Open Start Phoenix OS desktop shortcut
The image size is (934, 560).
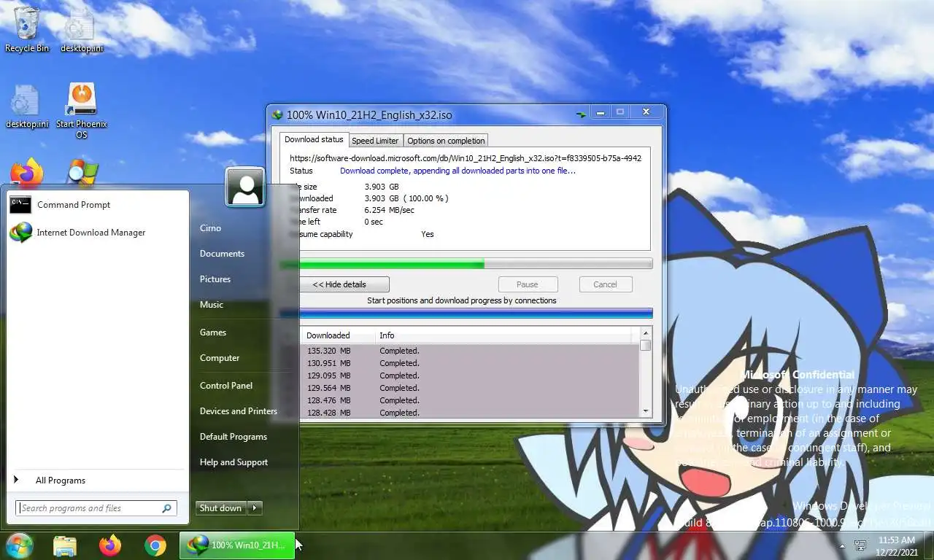pyautogui.click(x=82, y=110)
